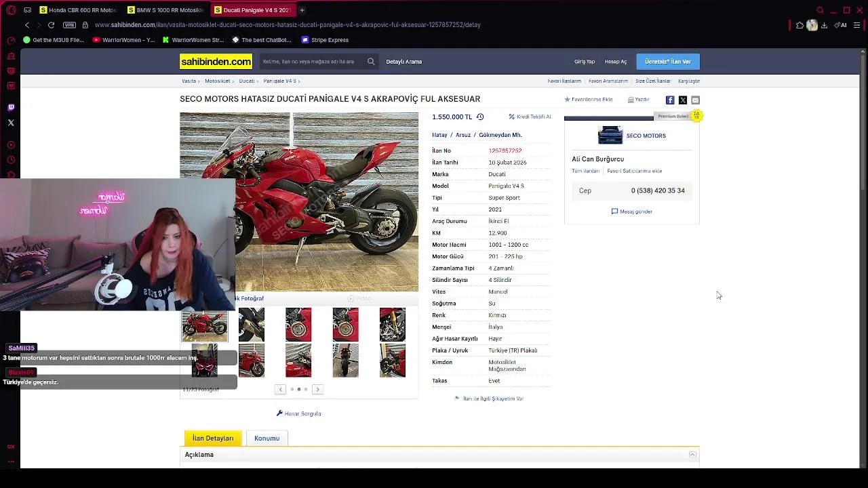Open Favori Aramalarım
The height and width of the screenshot is (488, 868).
608,81
